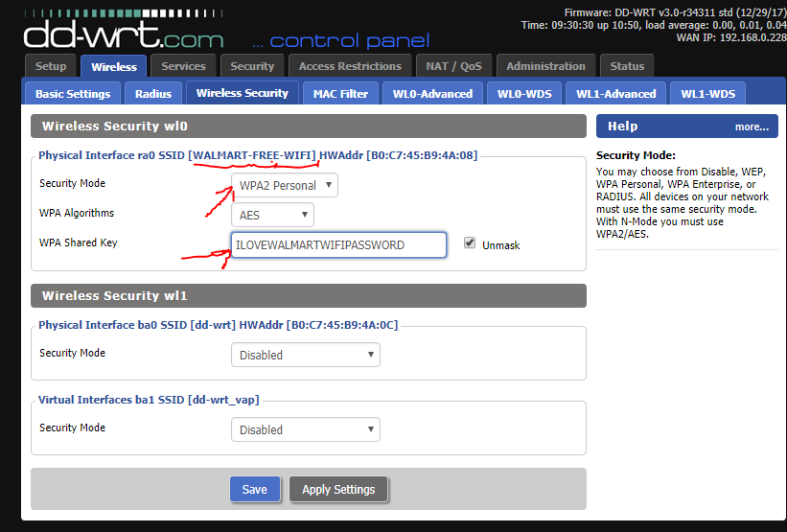Click the WPA Algorithms label
This screenshot has height=532, width=787.
(x=77, y=213)
